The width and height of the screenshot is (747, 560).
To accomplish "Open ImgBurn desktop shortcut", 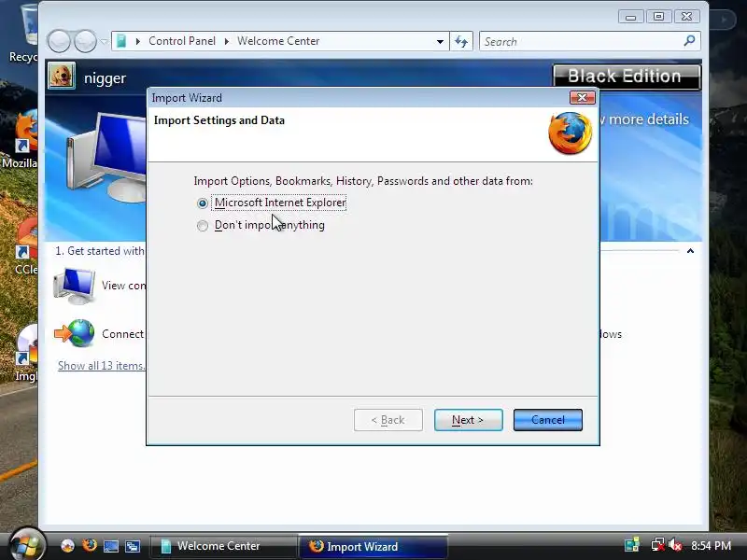I will (25, 354).
